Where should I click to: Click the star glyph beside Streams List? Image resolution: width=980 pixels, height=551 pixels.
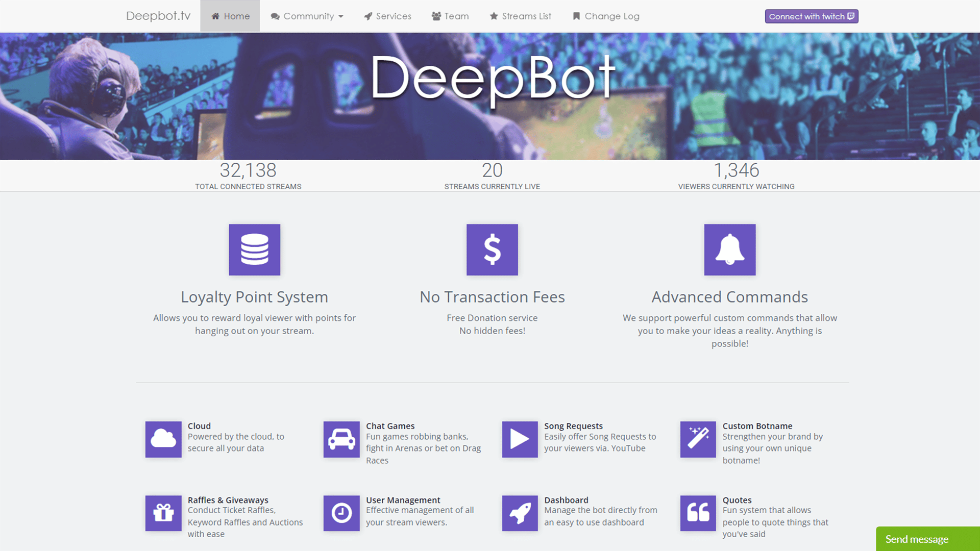coord(494,16)
